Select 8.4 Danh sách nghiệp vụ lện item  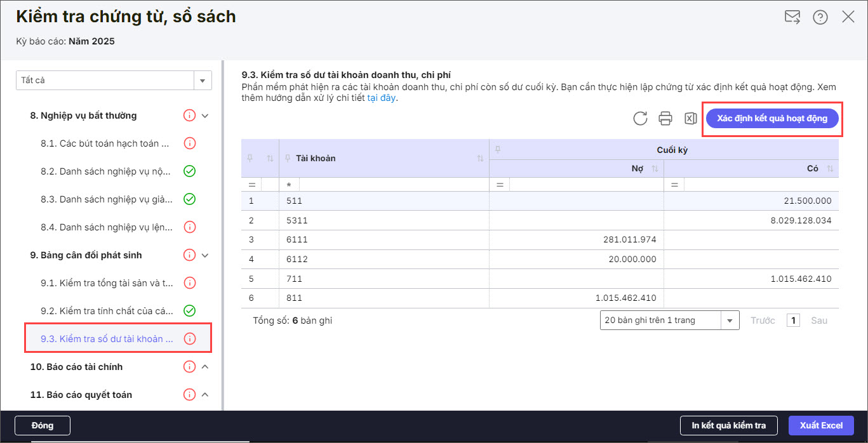(107, 227)
